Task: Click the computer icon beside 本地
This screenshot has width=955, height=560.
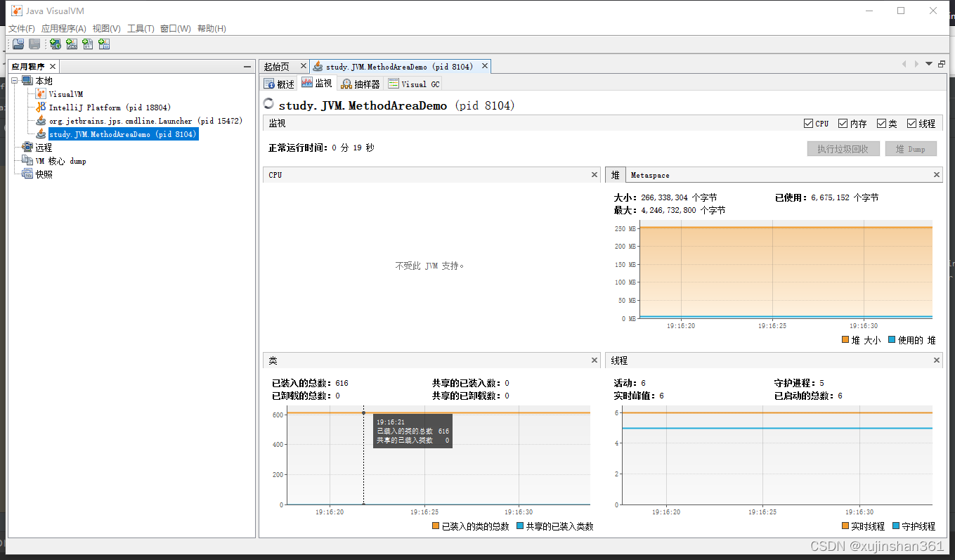Action: 27,81
